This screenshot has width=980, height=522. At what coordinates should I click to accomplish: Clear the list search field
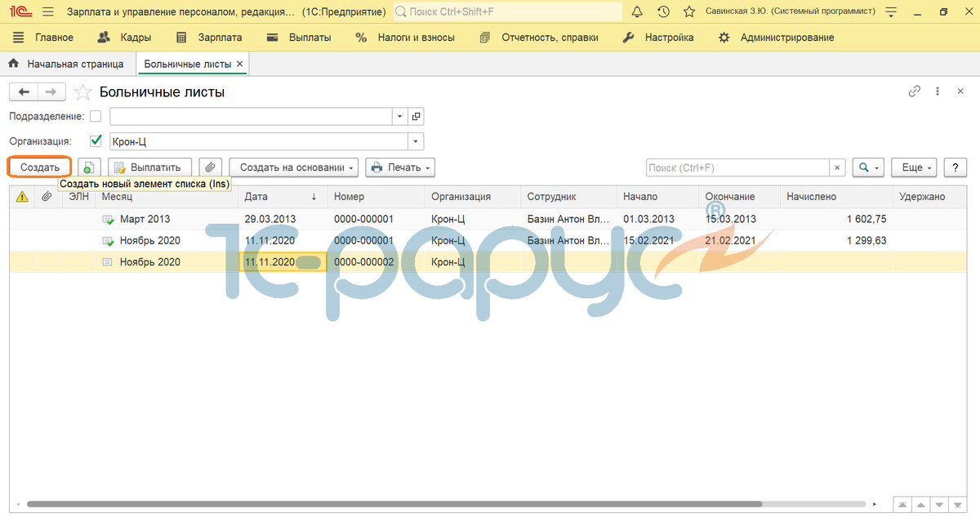[x=837, y=167]
